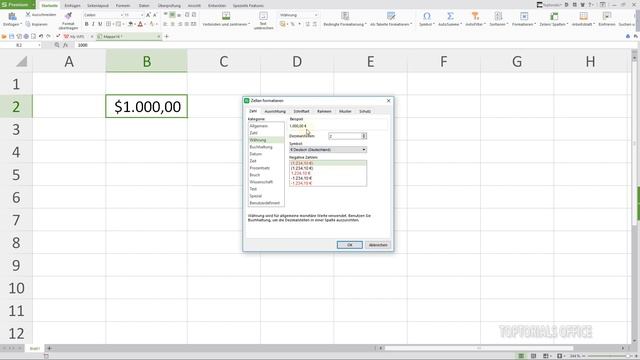
Task: Adjust Dezimalstellen stepper arrows
Action: click(x=364, y=136)
